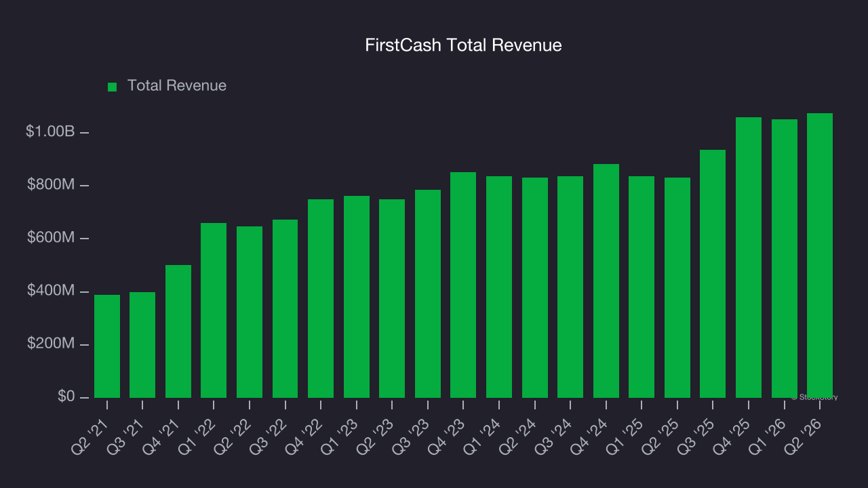Select the revenue bar for Q4 '24
Viewport: 868px width, 488px height.
coord(606,281)
